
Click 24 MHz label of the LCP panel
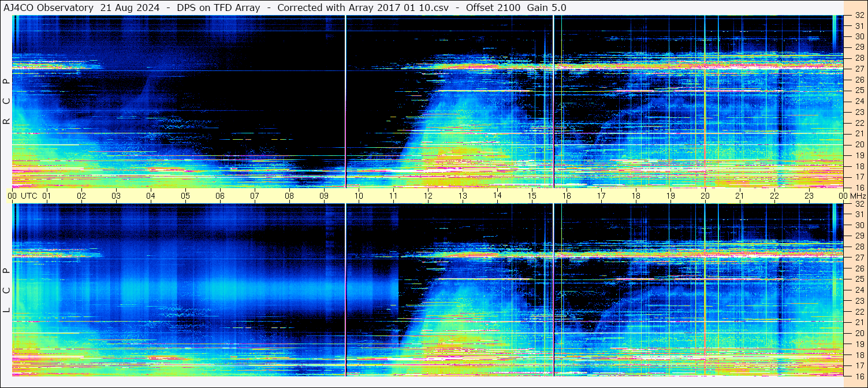pos(858,290)
